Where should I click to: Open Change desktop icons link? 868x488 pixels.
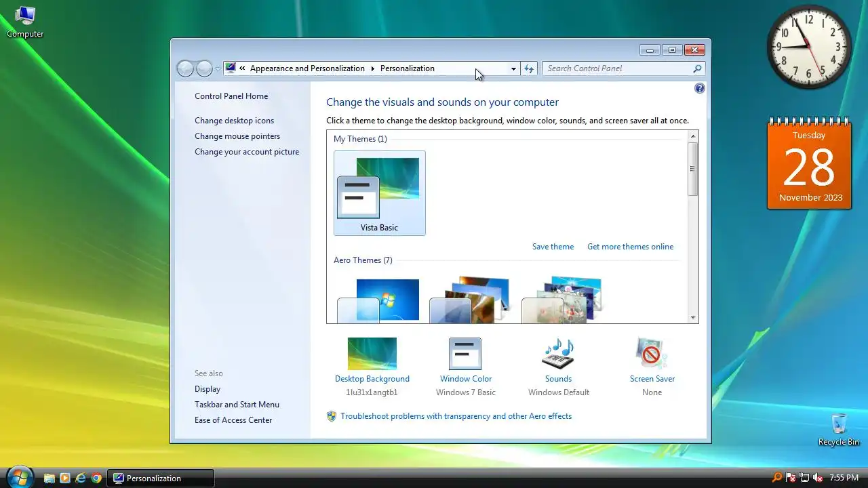[234, 121]
